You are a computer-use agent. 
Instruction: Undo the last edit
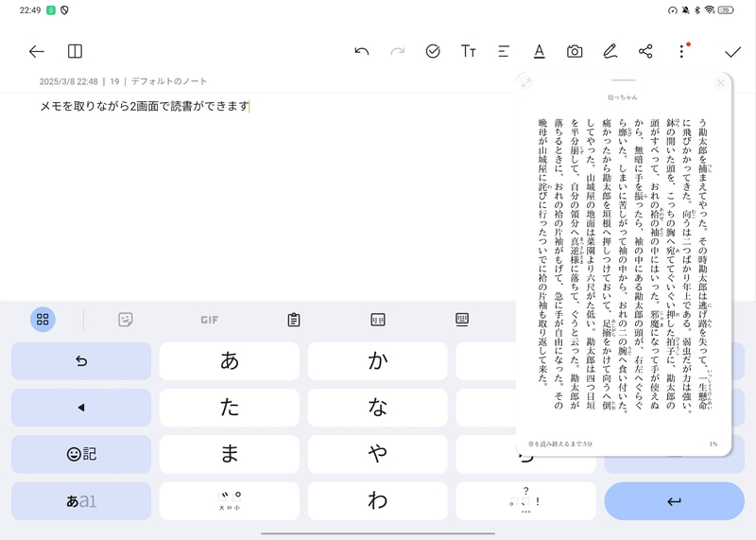tap(361, 51)
